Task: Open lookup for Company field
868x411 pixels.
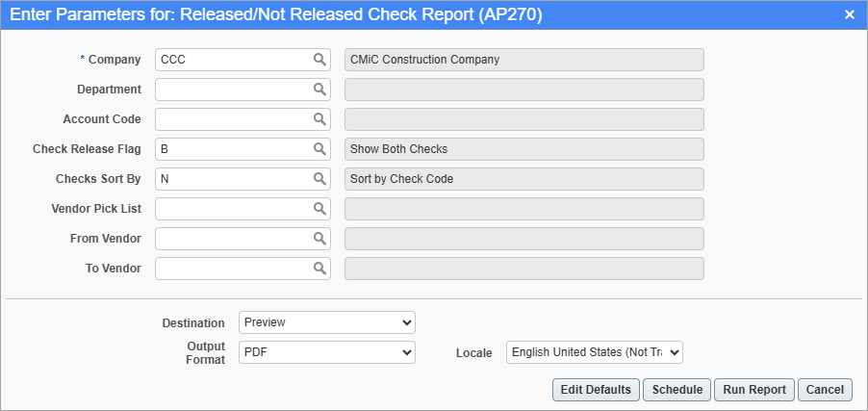Action: pos(319,60)
